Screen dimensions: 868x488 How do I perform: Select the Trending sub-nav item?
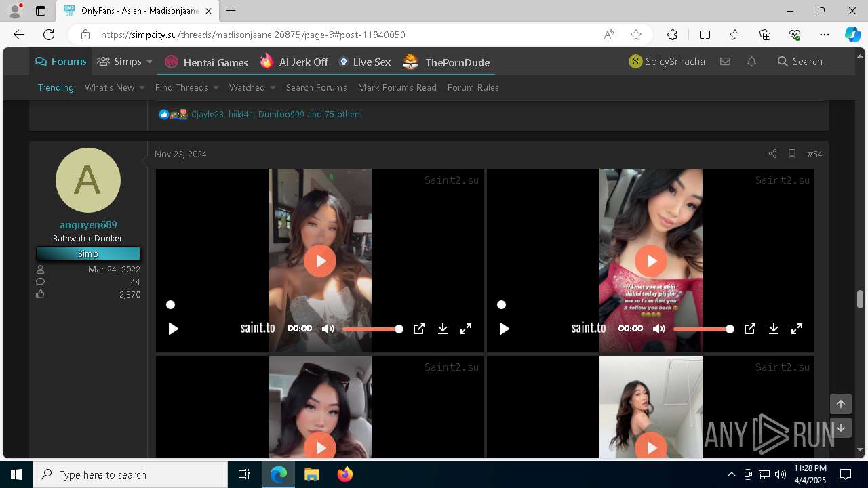56,87
